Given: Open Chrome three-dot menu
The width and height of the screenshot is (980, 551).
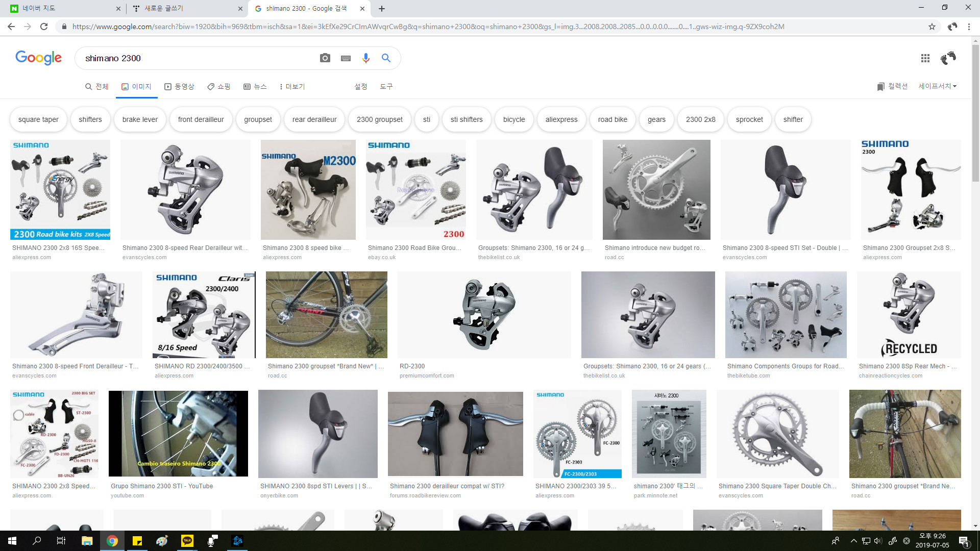Looking at the screenshot, I should [969, 27].
